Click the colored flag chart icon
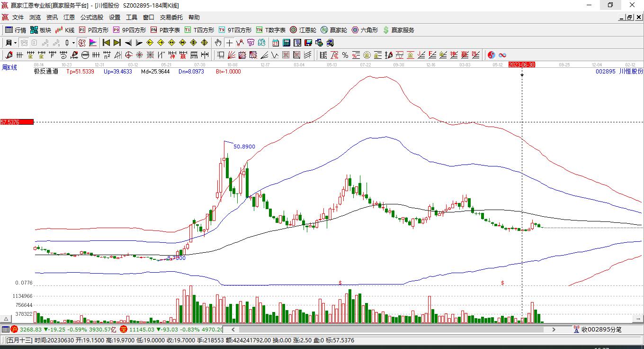 click(93, 43)
